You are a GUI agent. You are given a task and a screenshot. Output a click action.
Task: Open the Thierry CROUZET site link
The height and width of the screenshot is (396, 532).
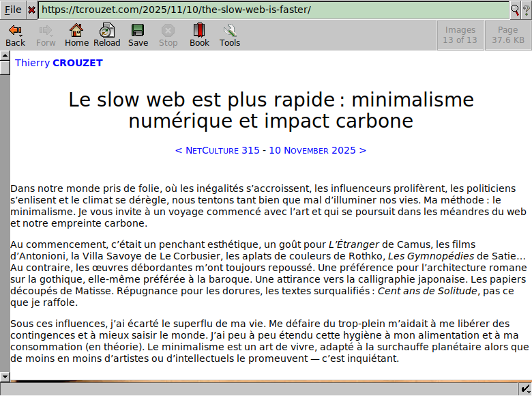[x=59, y=63]
